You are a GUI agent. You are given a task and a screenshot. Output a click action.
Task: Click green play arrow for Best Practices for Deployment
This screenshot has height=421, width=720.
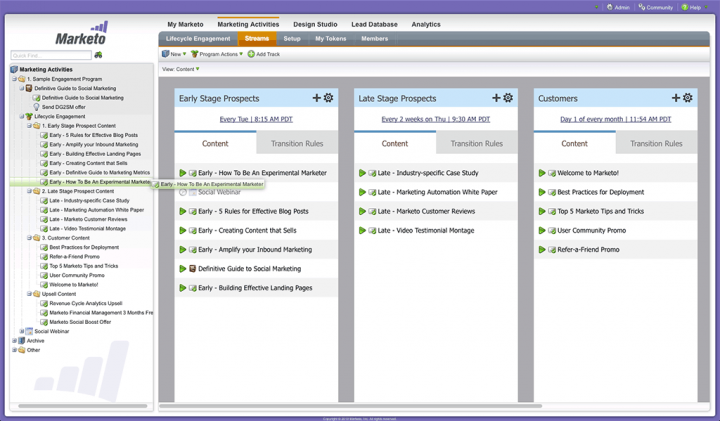click(x=542, y=192)
